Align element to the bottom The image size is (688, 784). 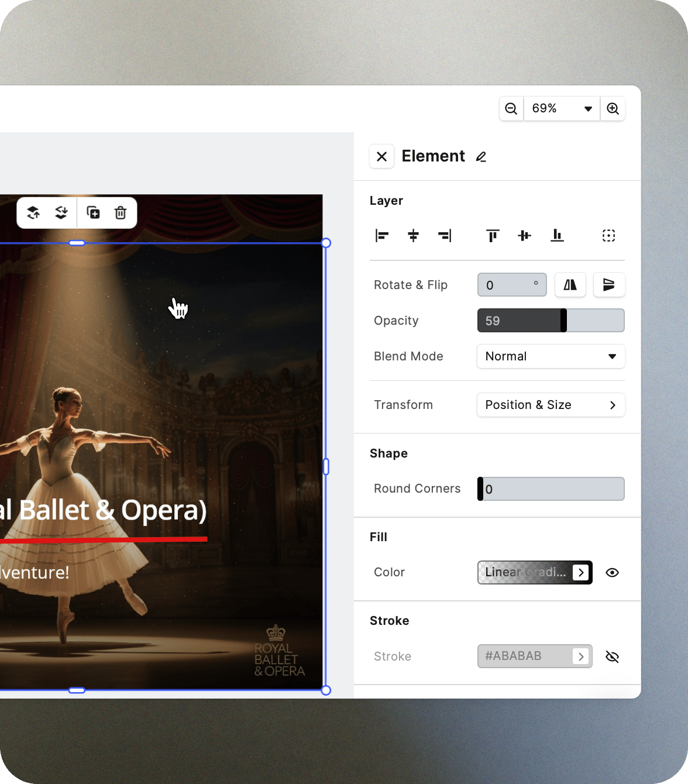(557, 236)
